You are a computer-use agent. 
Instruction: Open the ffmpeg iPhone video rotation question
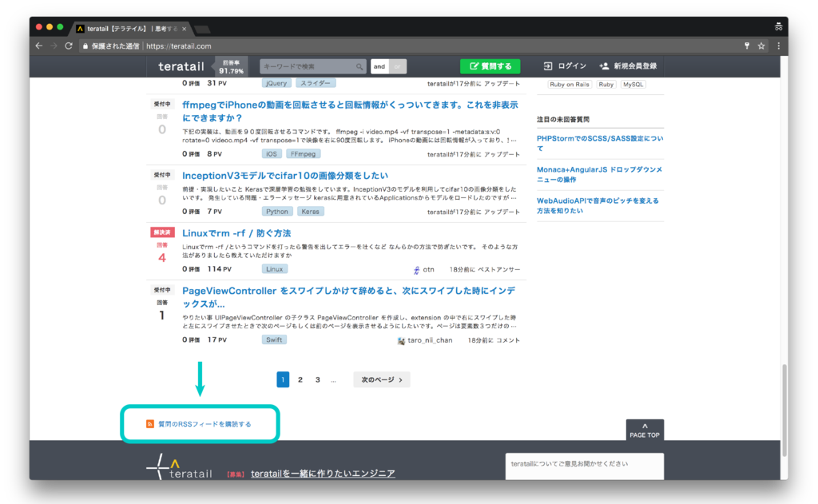click(x=350, y=111)
